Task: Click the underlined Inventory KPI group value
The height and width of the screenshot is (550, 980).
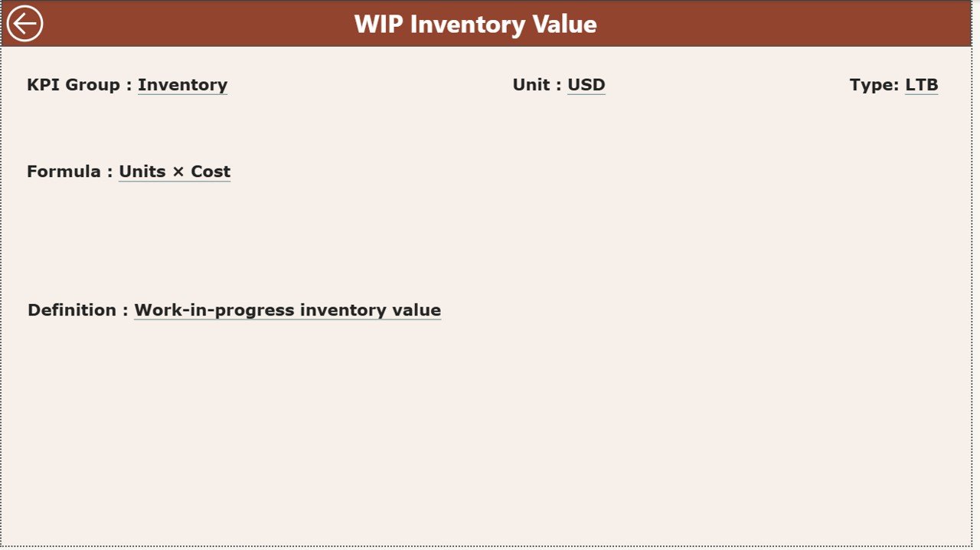Action: point(182,85)
